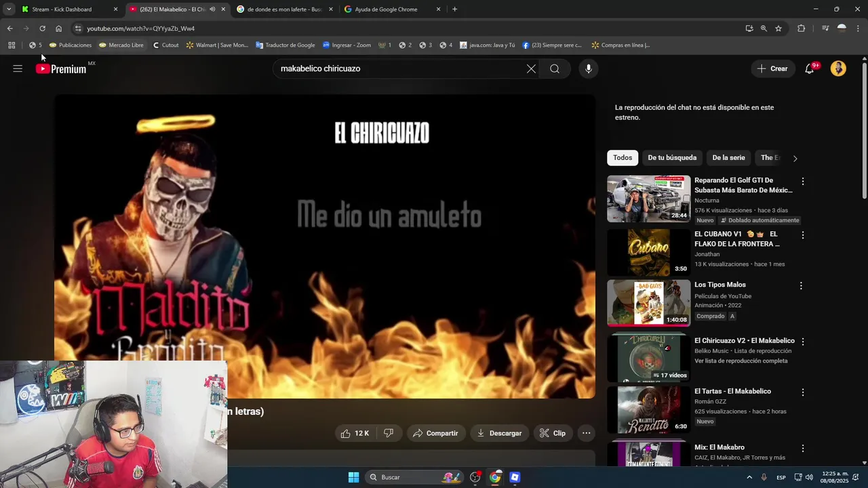Open the Cutout bookmark
868x488 pixels.
pyautogui.click(x=166, y=45)
